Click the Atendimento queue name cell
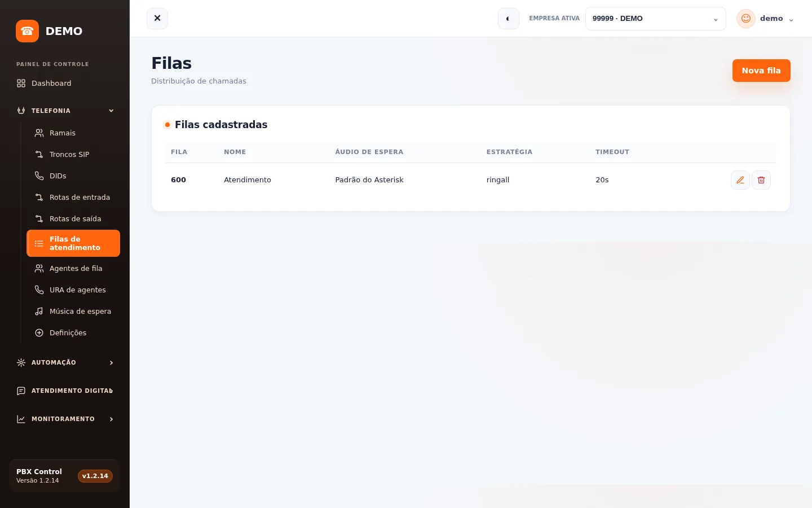The height and width of the screenshot is (508, 812). tap(248, 180)
